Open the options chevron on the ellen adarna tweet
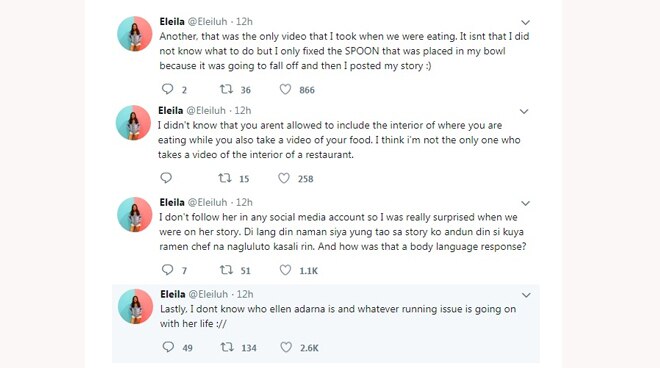 (526, 295)
